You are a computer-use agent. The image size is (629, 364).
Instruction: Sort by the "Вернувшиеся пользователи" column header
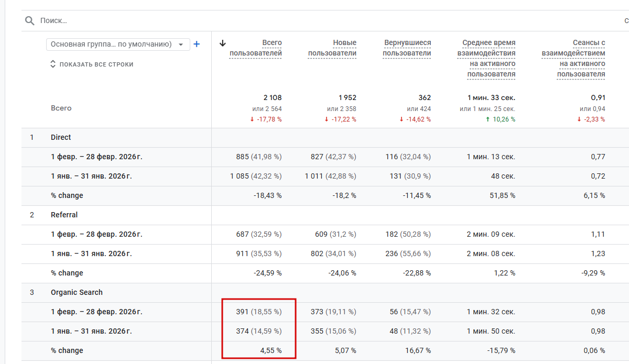(407, 48)
